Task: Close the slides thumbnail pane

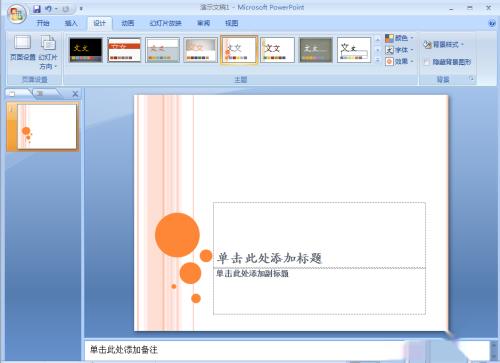Action: (x=75, y=94)
